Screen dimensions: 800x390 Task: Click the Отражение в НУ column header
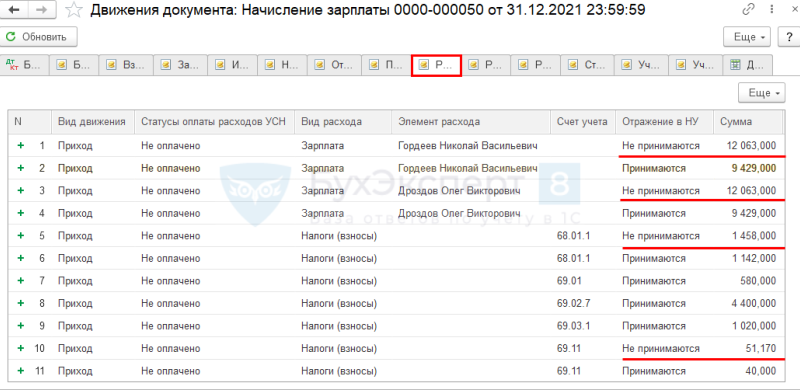[x=665, y=121]
